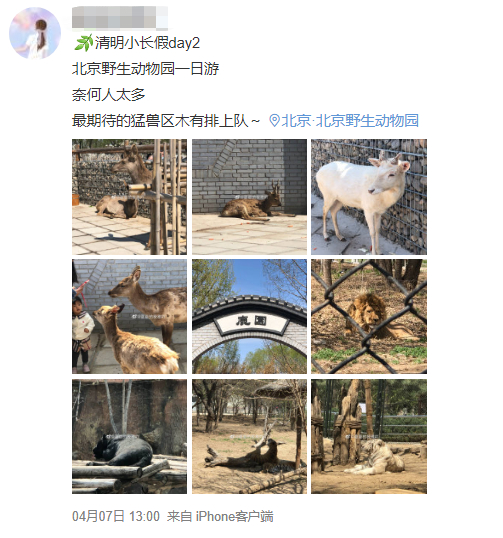View the white deer photo
Viewport: 503px width, 538px height.
pyautogui.click(x=369, y=197)
